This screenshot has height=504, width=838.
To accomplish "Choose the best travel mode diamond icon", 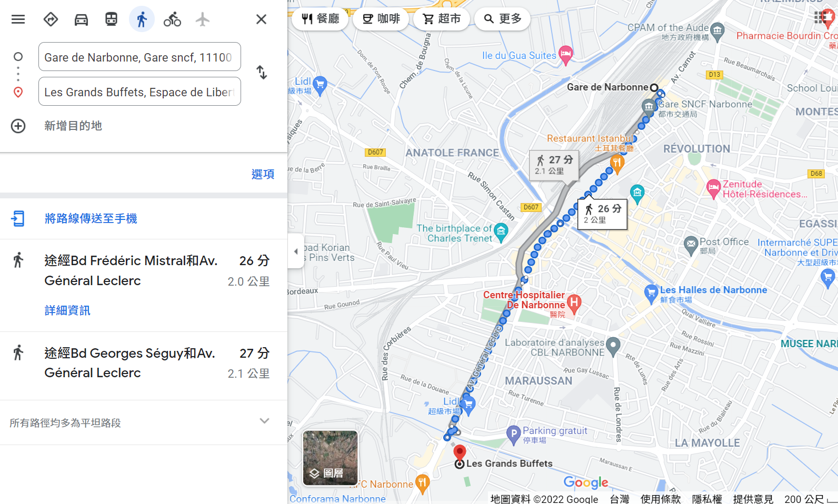I will [x=51, y=19].
